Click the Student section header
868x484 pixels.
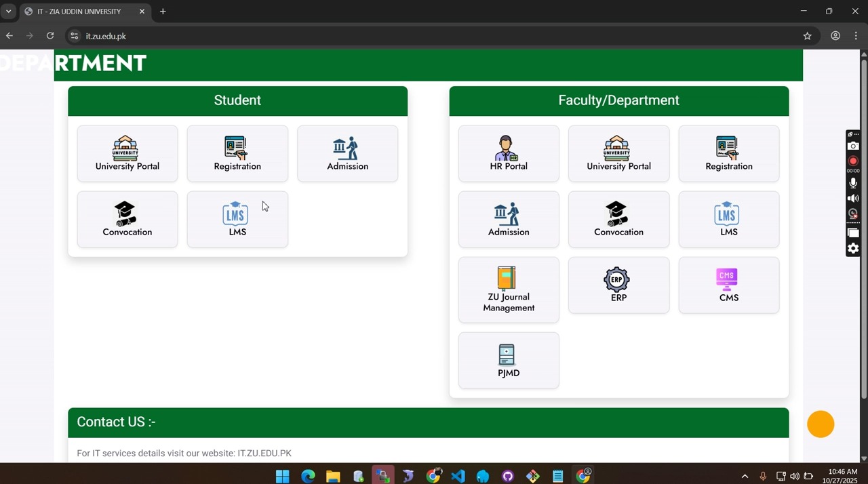click(237, 100)
